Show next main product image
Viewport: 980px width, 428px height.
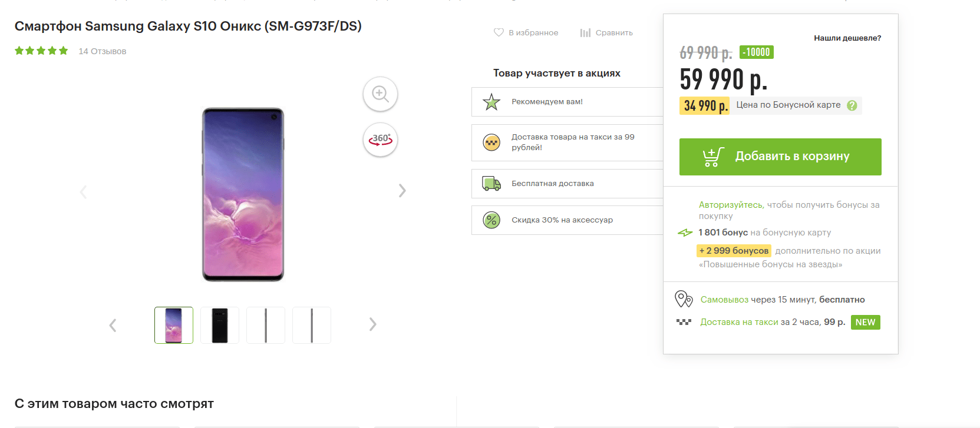[x=402, y=191]
